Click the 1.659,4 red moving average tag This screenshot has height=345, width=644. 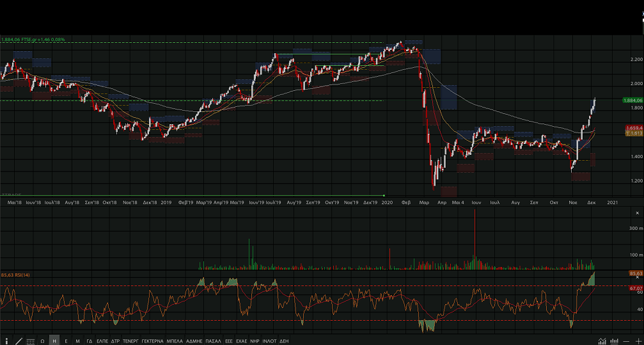634,128
